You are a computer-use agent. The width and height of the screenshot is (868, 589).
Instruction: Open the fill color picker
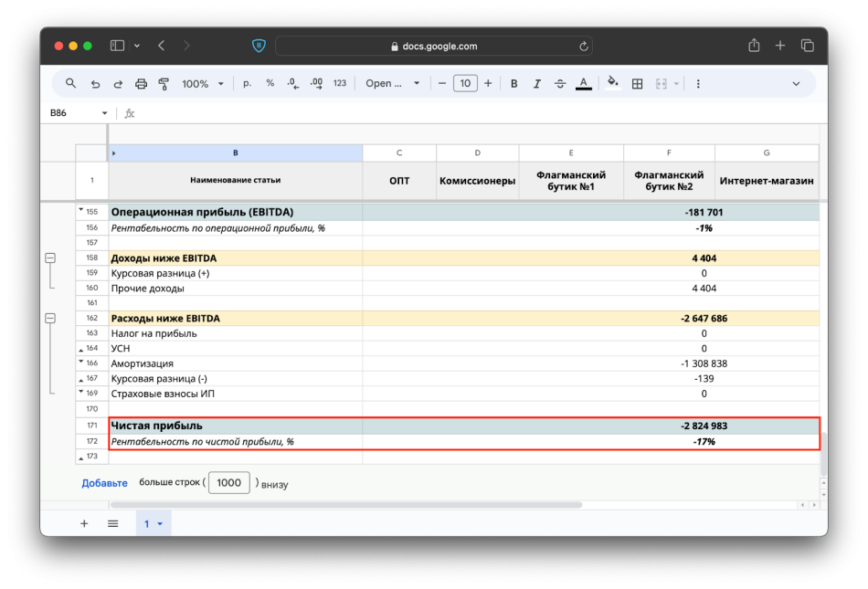[612, 83]
